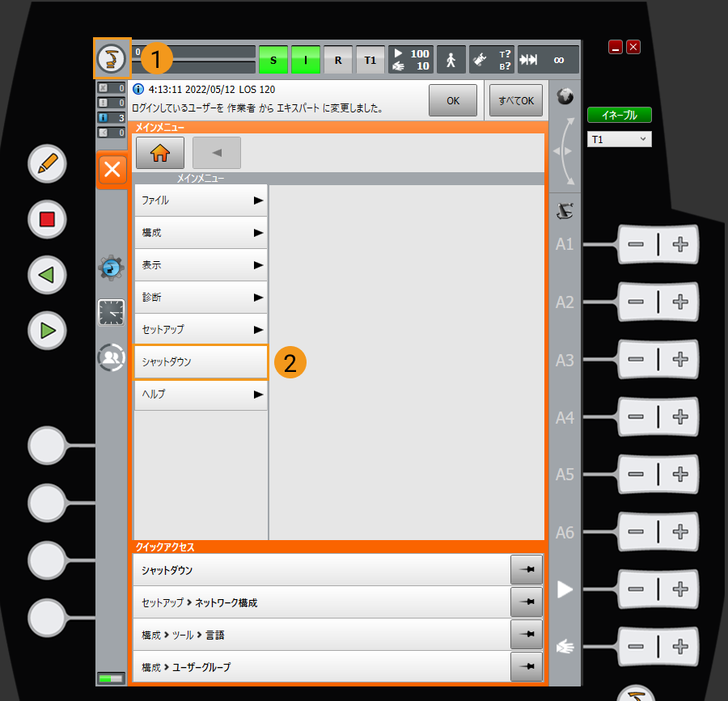Expand the 表示 menu item
The height and width of the screenshot is (701, 728).
coord(201,265)
